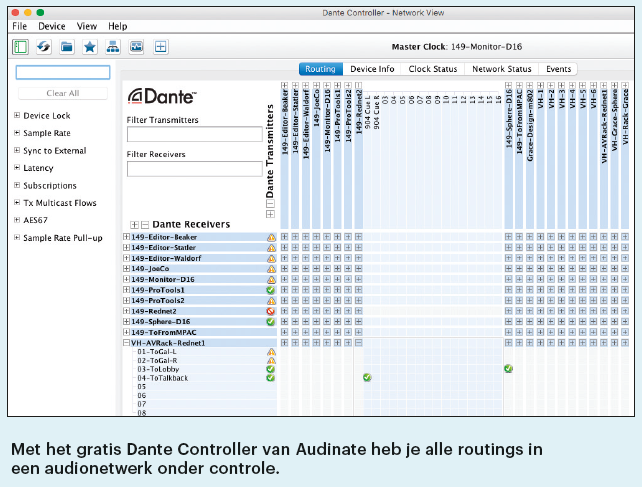
Task: Open the Device menu
Action: 52,25
